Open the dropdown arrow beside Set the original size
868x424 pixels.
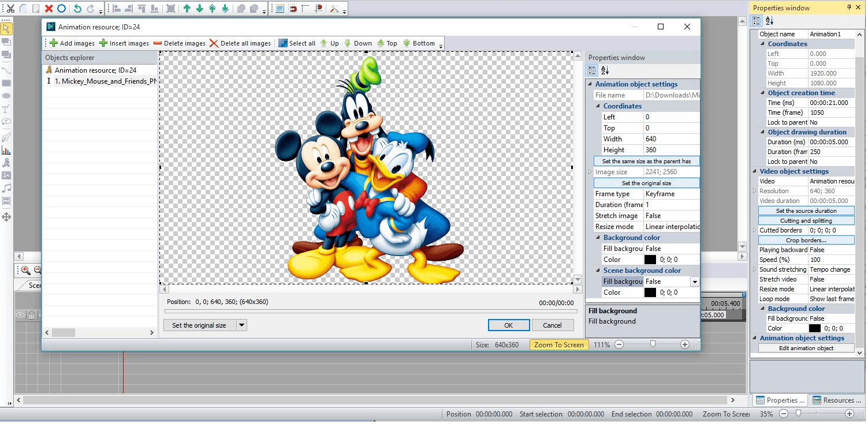(242, 325)
